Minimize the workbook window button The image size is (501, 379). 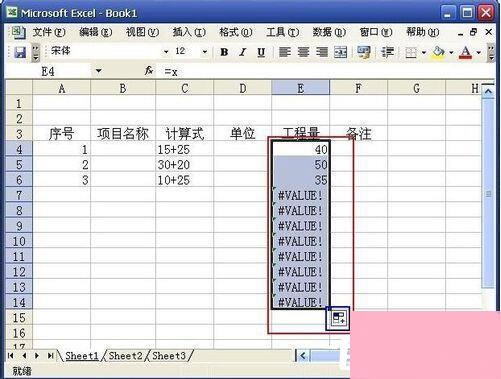pyautogui.click(x=460, y=34)
